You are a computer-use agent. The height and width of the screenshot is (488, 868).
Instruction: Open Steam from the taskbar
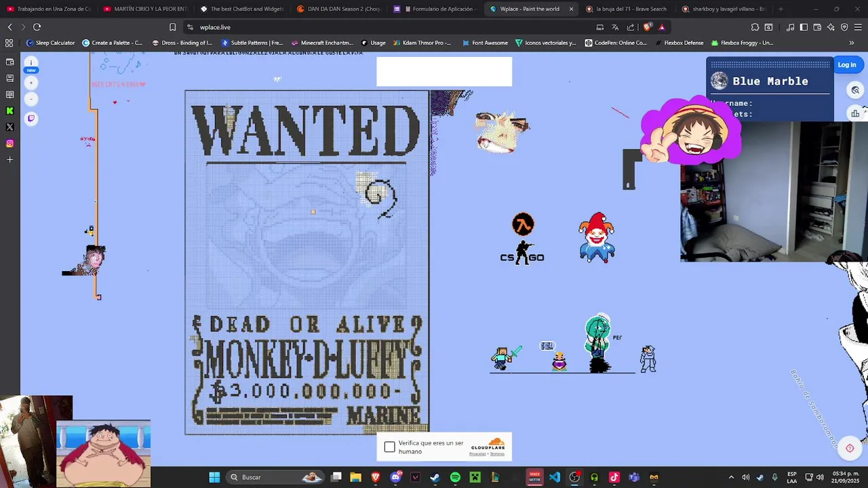click(x=435, y=477)
